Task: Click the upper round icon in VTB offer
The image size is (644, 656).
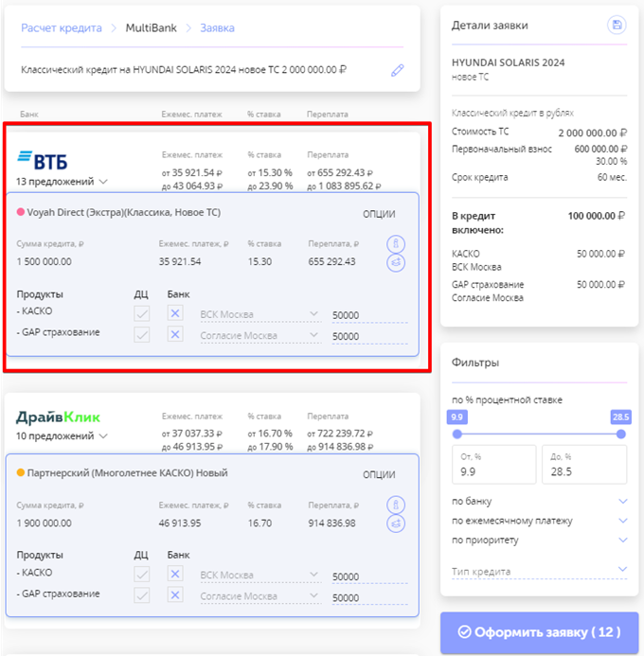Action: [x=396, y=244]
